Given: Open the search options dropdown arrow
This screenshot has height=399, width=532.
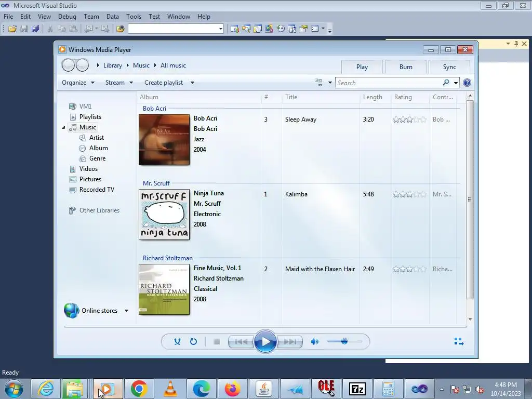Looking at the screenshot, I should click(x=456, y=83).
